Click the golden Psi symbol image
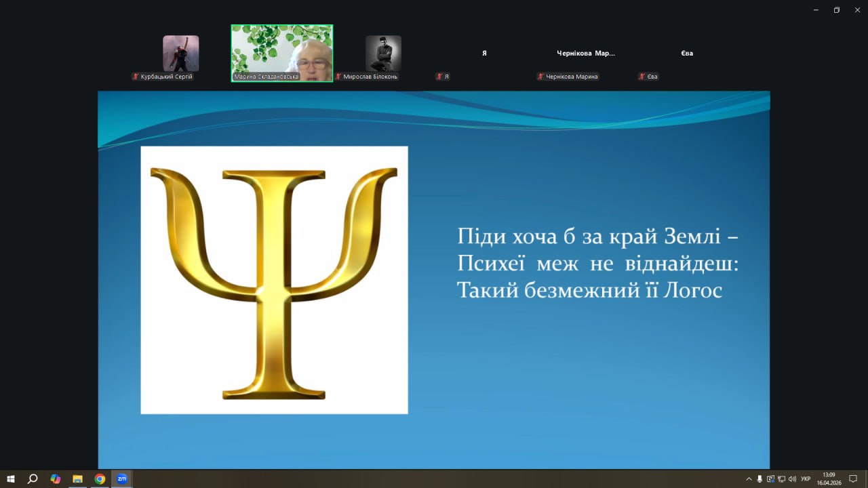Viewport: 868px width, 488px height. pos(274,279)
